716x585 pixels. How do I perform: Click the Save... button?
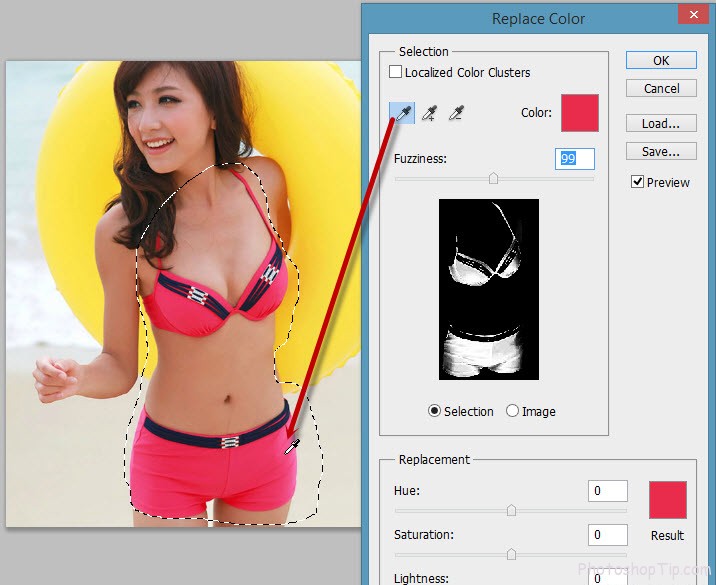[661, 151]
